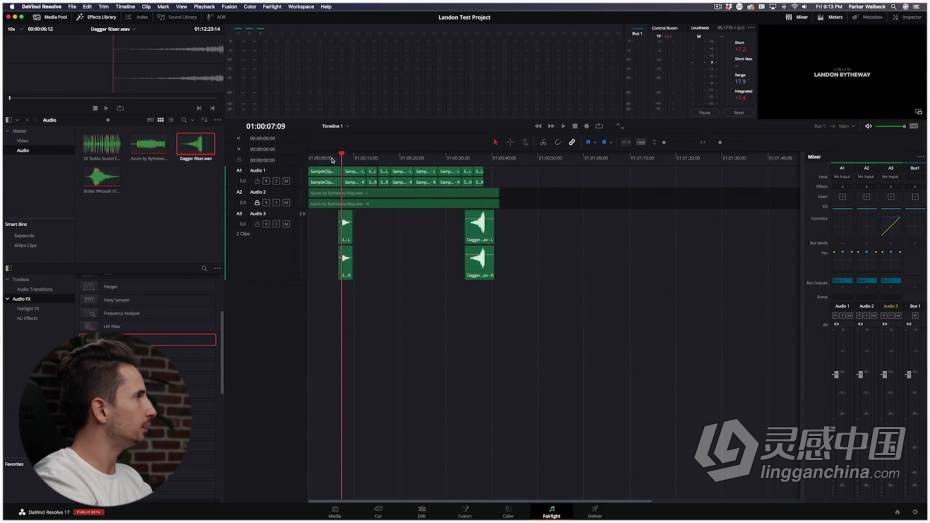The width and height of the screenshot is (930, 523).
Task: Open the Workspace menu
Action: [301, 7]
